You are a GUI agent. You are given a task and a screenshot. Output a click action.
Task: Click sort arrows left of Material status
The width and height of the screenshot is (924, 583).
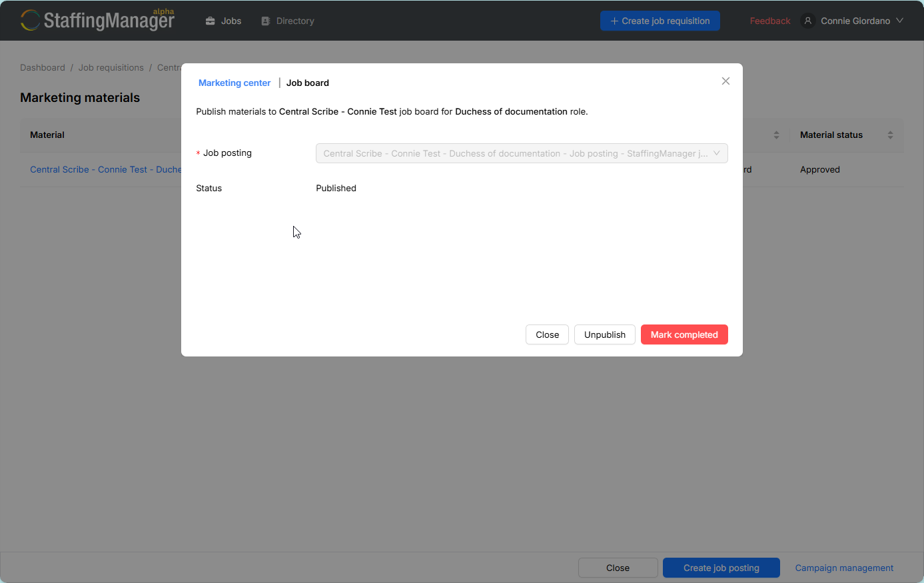click(x=776, y=135)
